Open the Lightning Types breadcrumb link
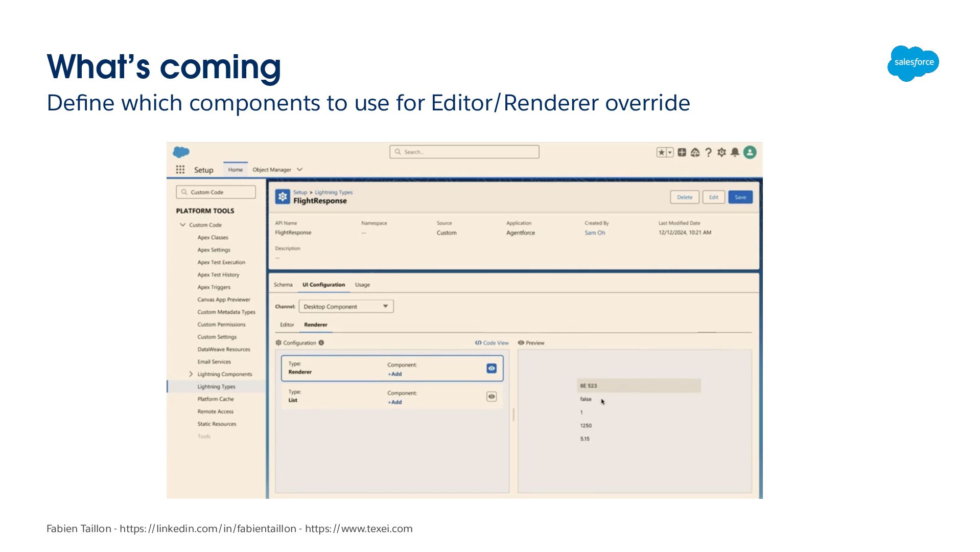The height and width of the screenshot is (552, 980). (x=334, y=193)
